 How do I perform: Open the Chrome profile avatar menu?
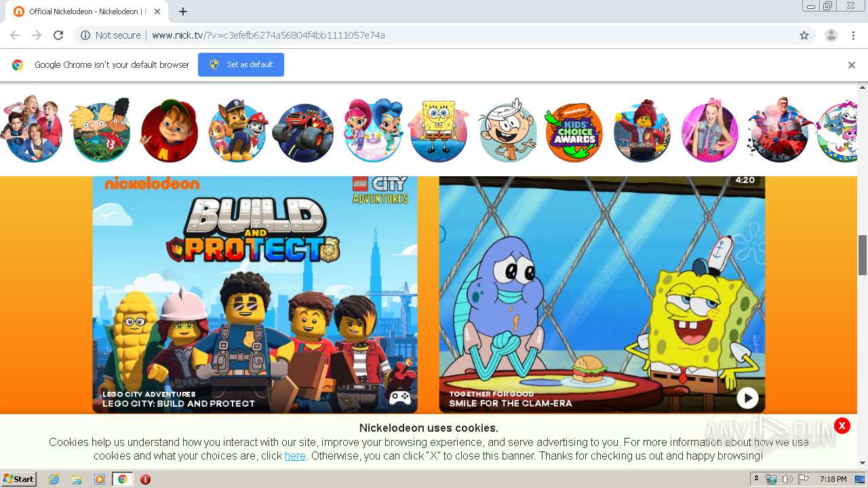point(831,35)
